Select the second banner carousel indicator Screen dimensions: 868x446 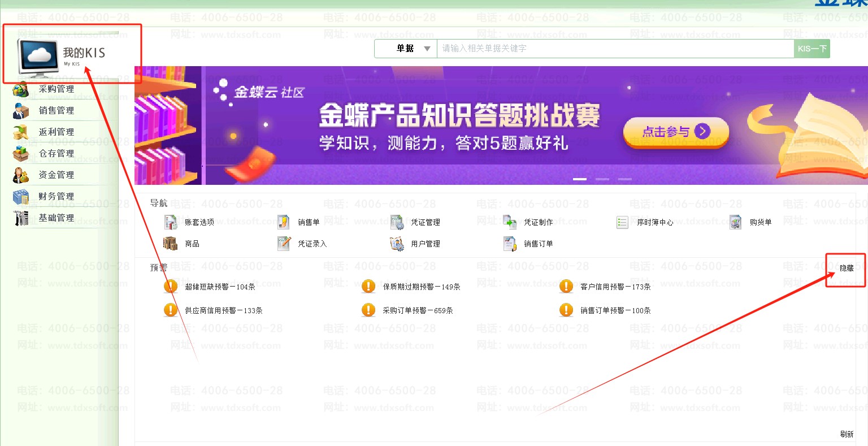(x=602, y=179)
